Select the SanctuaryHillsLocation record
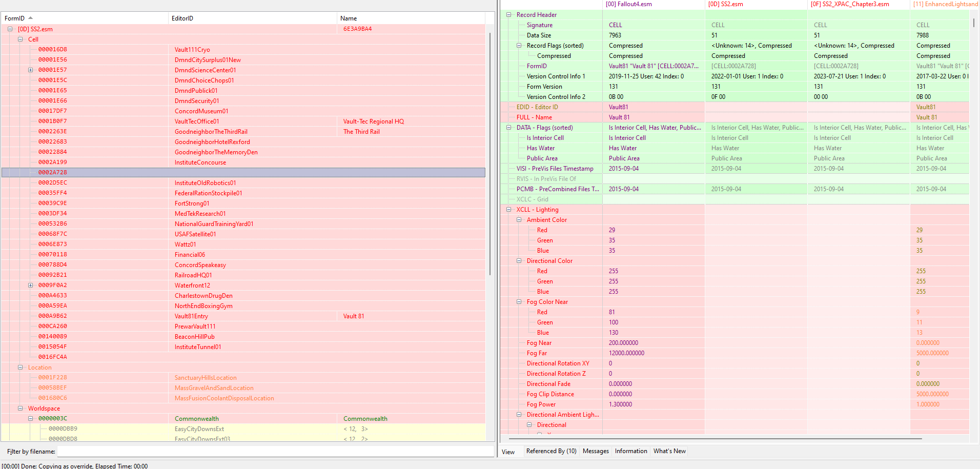The image size is (980, 469). click(x=243, y=378)
